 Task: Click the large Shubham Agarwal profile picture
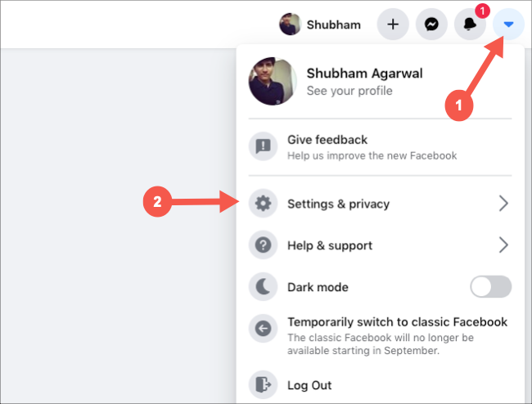pos(273,82)
